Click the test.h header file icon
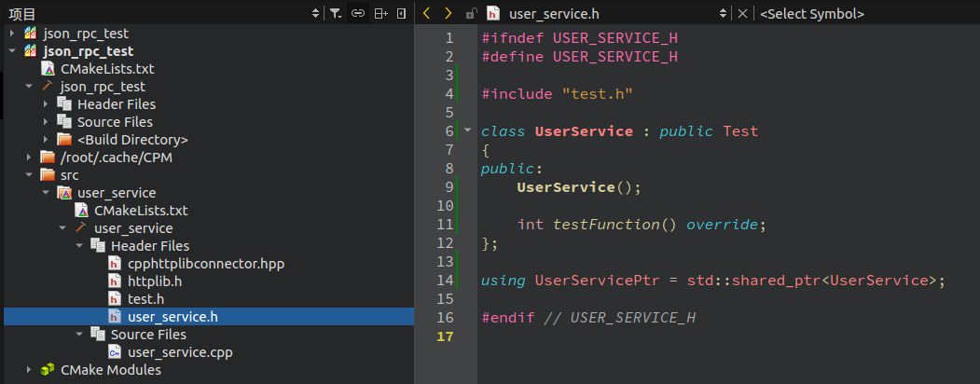Image resolution: width=980 pixels, height=384 pixels. pos(115,299)
